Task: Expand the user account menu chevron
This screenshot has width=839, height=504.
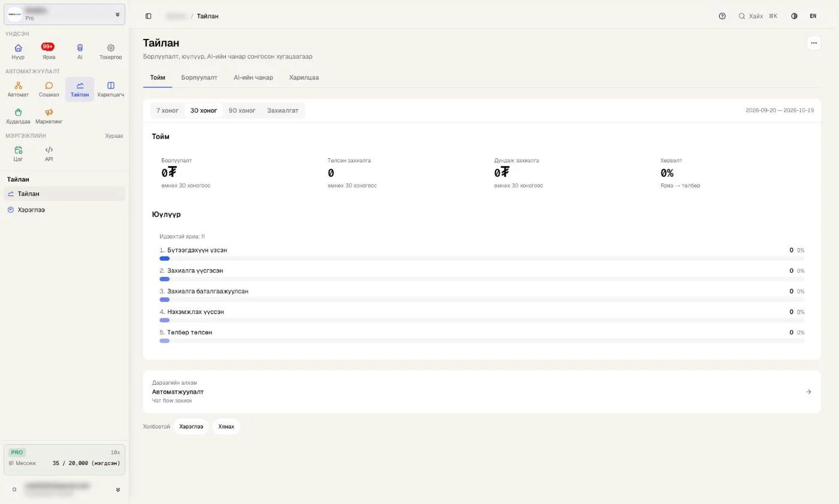Action: point(117,490)
